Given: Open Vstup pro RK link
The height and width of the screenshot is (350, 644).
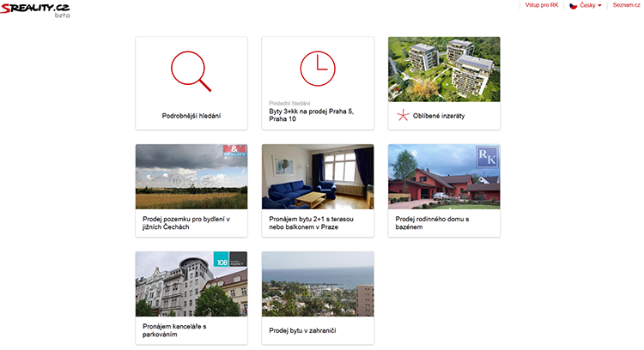Looking at the screenshot, I should 542,5.
